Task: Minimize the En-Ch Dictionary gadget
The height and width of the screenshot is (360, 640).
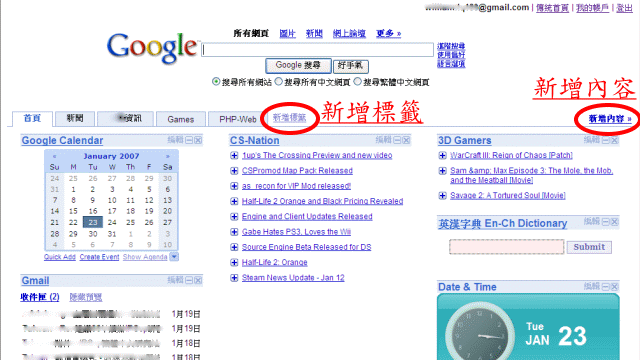Action: click(606, 222)
